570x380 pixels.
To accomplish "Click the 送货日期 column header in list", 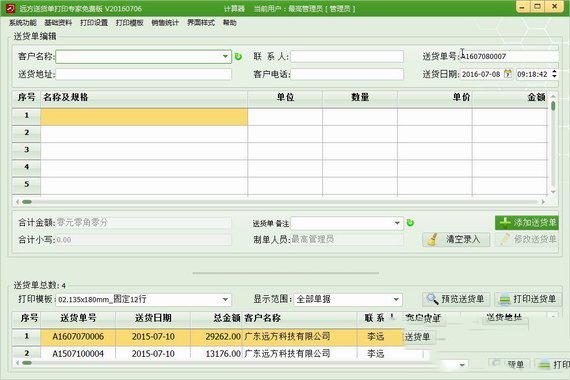I will (153, 318).
